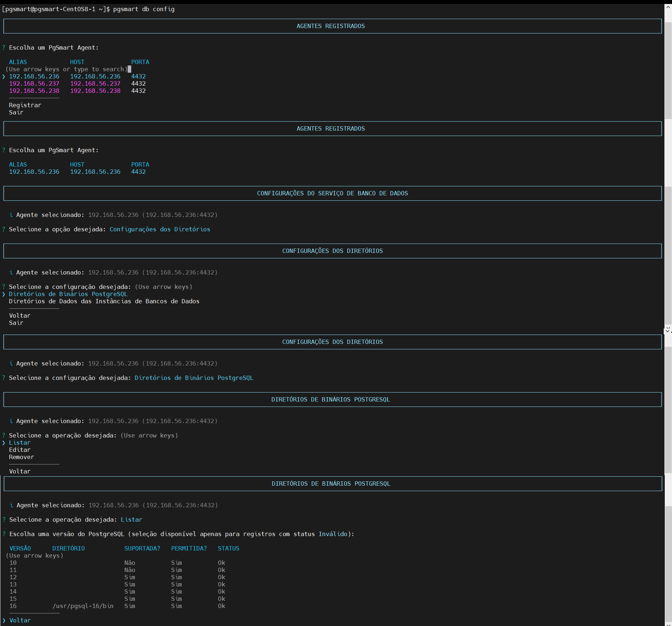Select Diretórios de Dados das Instâncias de Bancos de Dados

(x=104, y=301)
